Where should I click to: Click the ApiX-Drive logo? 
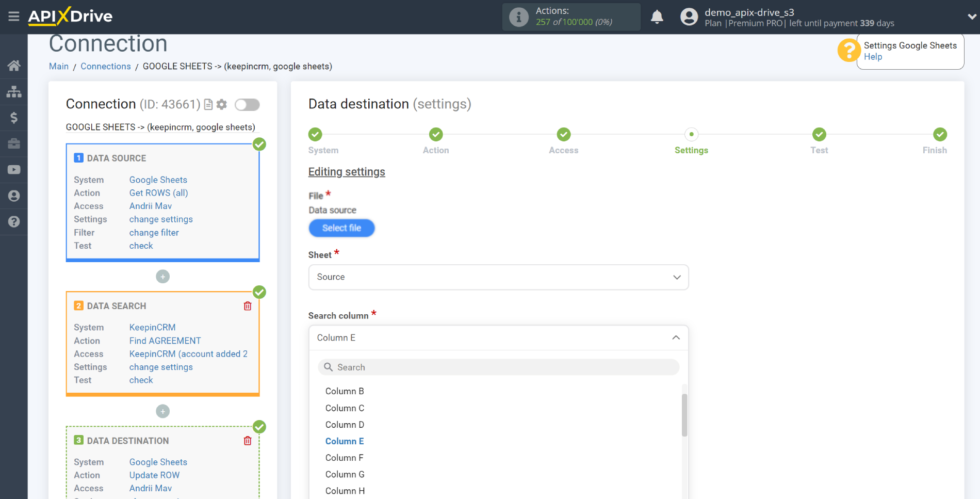[70, 17]
